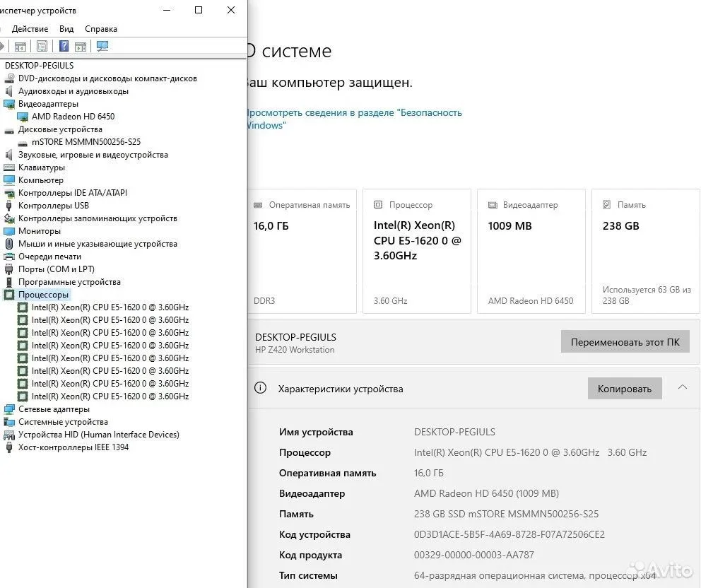The height and width of the screenshot is (588, 701).
Task: Click device ID 0D3D1ACE-5B5F-4A69-8728-F07A72506CE2
Action: tap(509, 534)
